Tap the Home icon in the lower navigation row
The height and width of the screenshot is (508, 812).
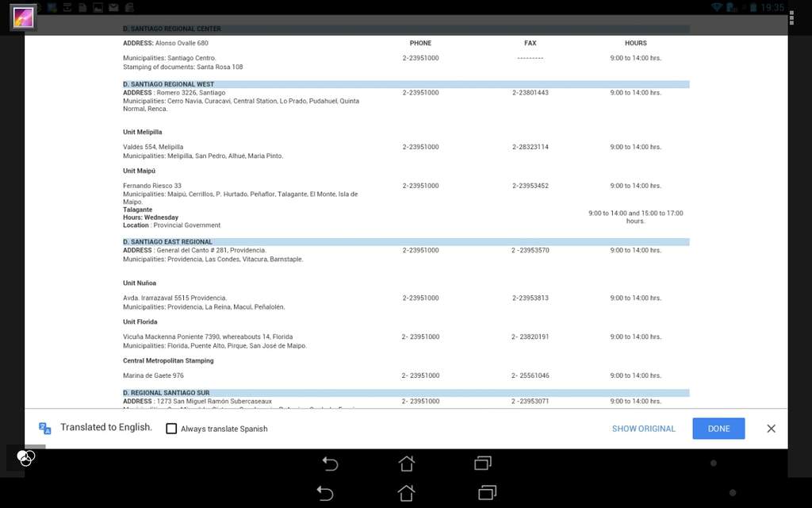406,493
